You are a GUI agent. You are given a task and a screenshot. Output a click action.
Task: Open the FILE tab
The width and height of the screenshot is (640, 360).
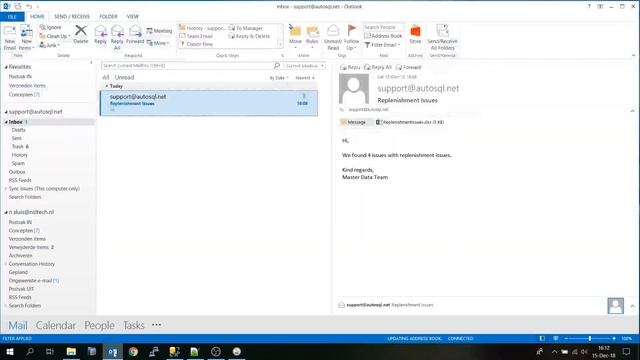coord(12,17)
